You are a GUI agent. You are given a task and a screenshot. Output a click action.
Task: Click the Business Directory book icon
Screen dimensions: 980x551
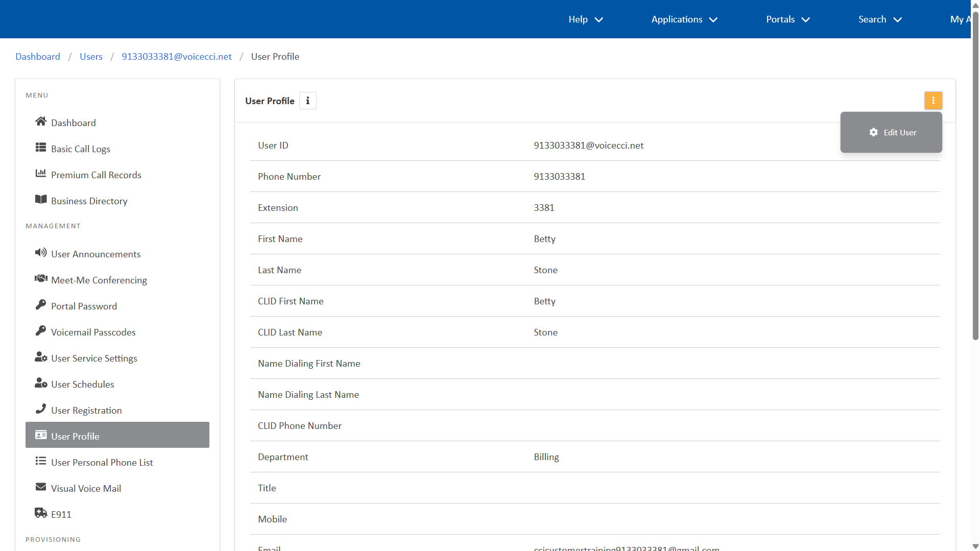[41, 200]
